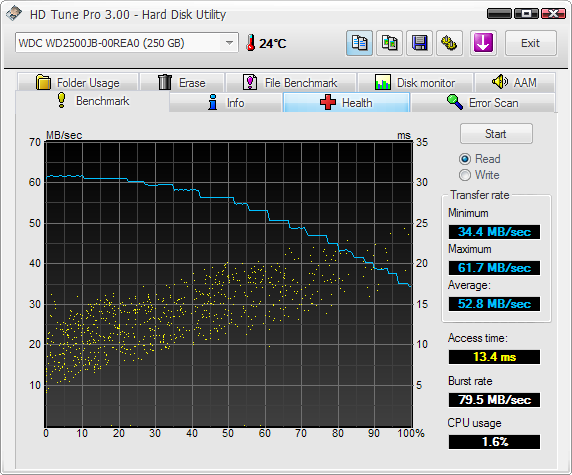The image size is (572, 475).
Task: Click the thermometer temperature indicator
Action: pyautogui.click(x=250, y=43)
